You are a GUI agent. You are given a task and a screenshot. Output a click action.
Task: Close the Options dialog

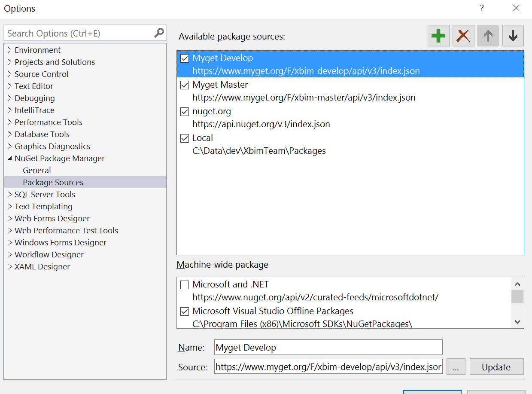click(516, 8)
